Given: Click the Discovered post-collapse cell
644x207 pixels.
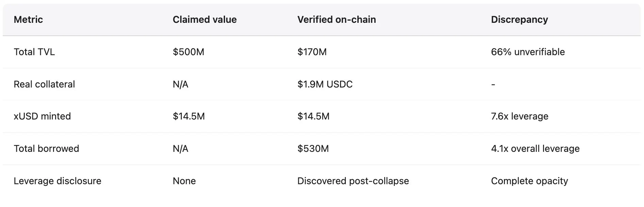Looking at the screenshot, I should pyautogui.click(x=353, y=181).
